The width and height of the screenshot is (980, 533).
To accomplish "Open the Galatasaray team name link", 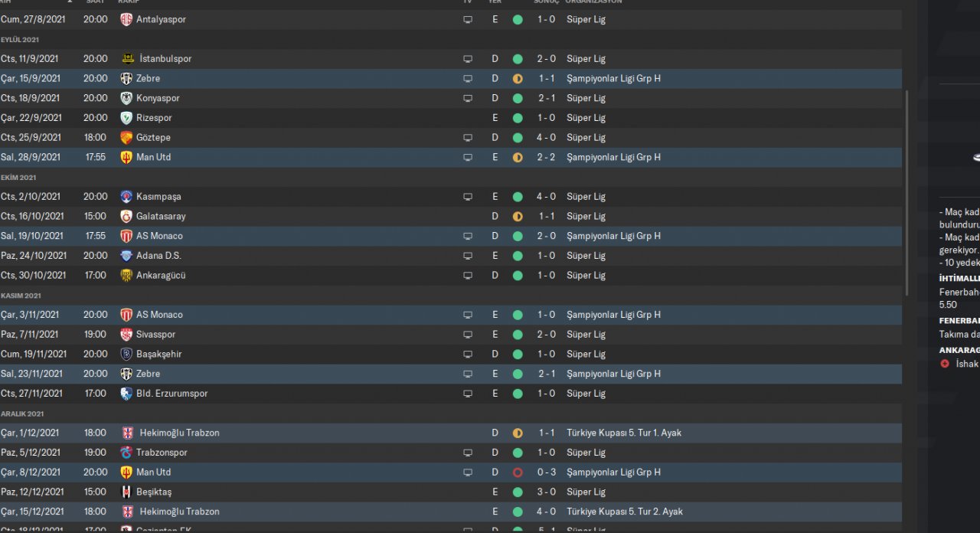I will 161,217.
